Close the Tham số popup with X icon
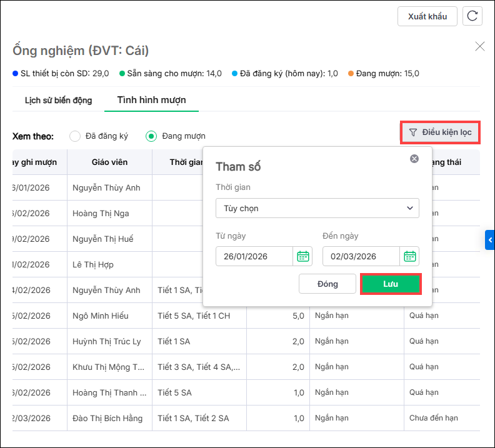The width and height of the screenshot is (495, 448). 414,159
